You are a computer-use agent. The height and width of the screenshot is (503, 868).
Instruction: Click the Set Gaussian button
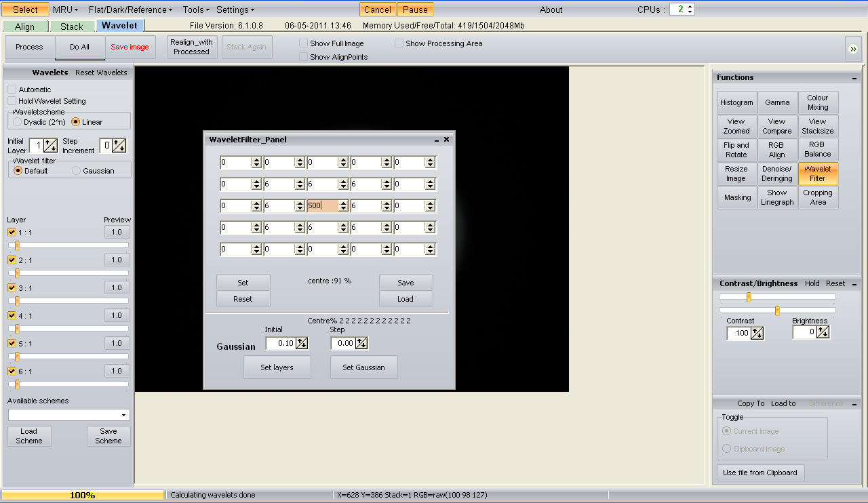point(363,367)
